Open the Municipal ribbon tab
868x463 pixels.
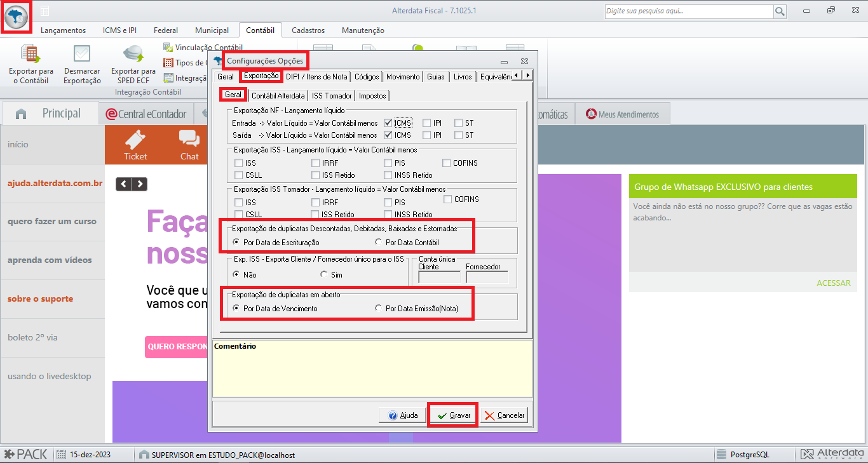[x=212, y=30]
